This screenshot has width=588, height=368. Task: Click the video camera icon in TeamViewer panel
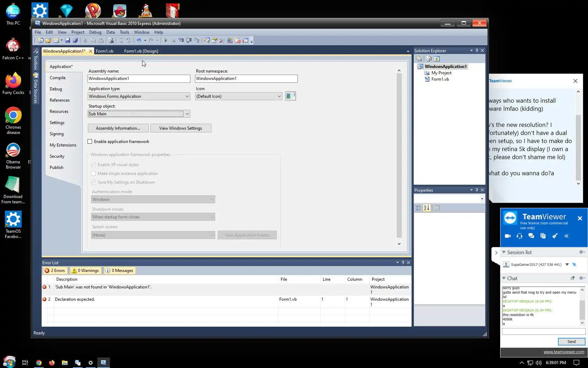pos(508,236)
